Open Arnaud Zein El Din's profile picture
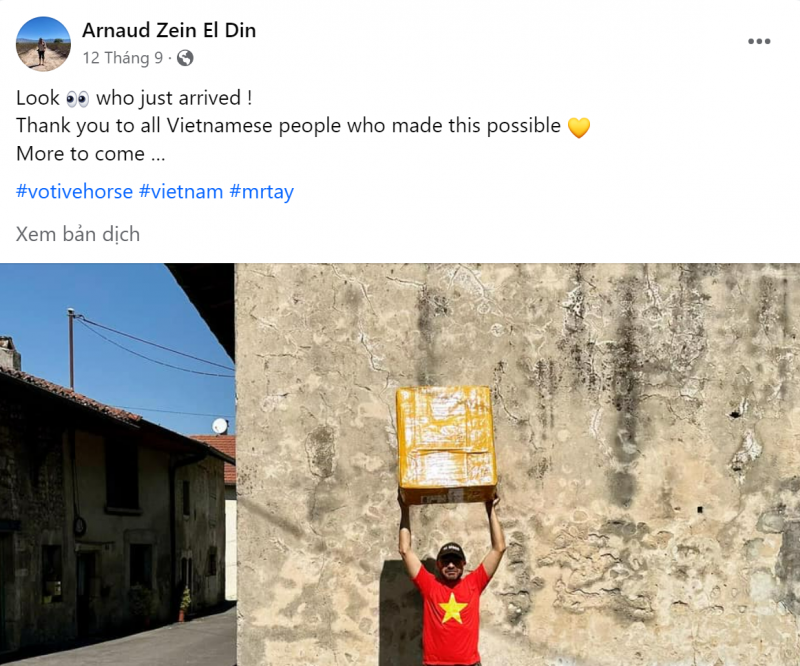The image size is (800, 666). (x=43, y=44)
